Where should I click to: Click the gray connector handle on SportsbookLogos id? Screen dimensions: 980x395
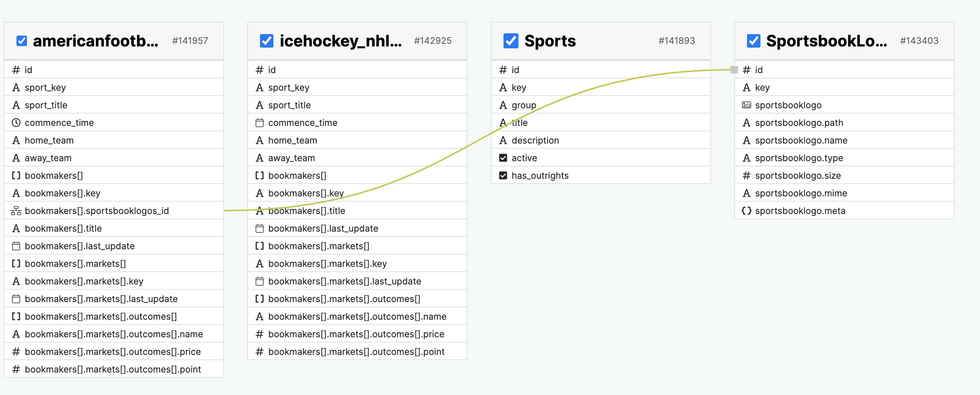734,70
